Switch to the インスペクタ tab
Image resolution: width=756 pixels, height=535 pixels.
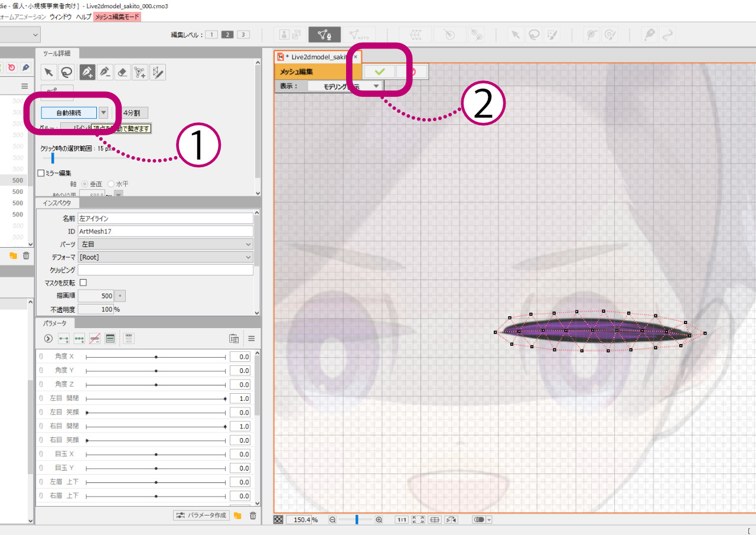pos(57,203)
